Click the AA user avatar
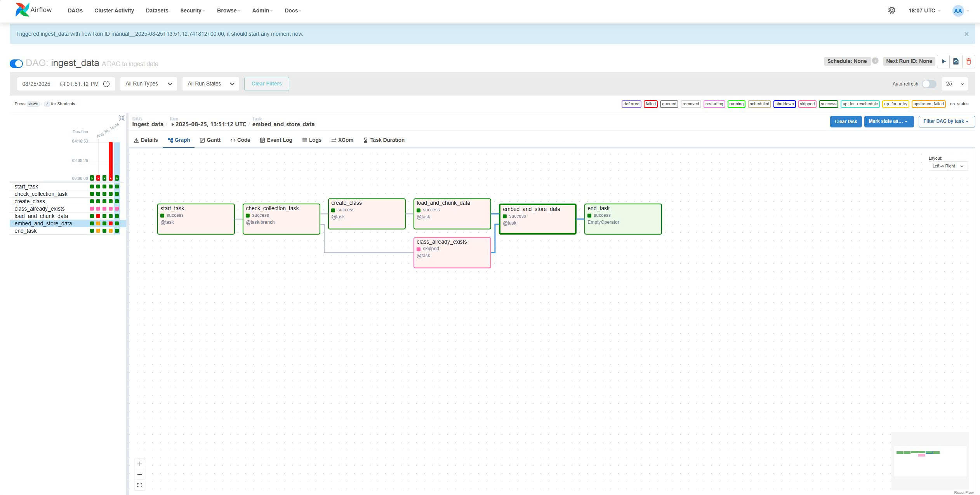Viewport: 980px width, 495px height. pyautogui.click(x=958, y=11)
